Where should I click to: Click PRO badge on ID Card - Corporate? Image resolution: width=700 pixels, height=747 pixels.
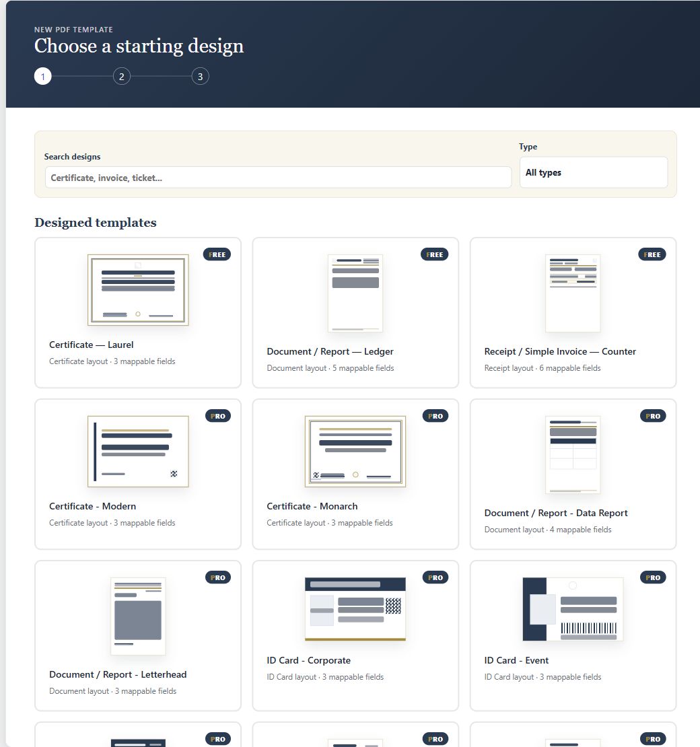click(x=435, y=577)
